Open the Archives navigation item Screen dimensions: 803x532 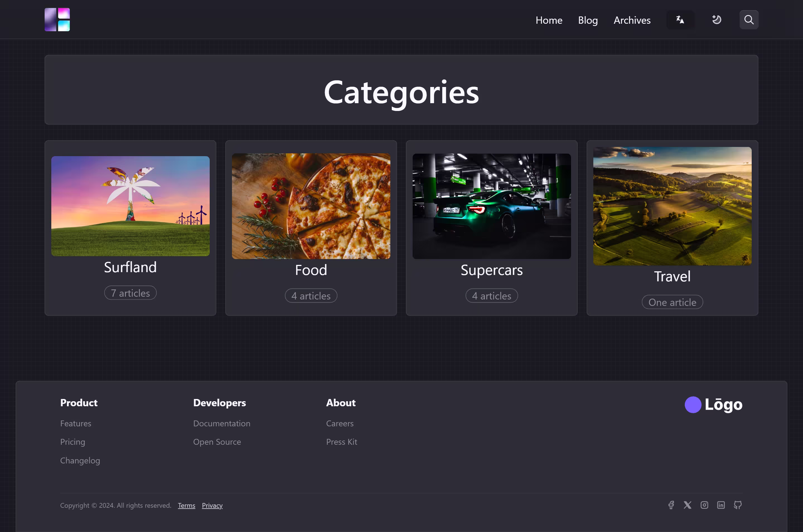pyautogui.click(x=632, y=20)
